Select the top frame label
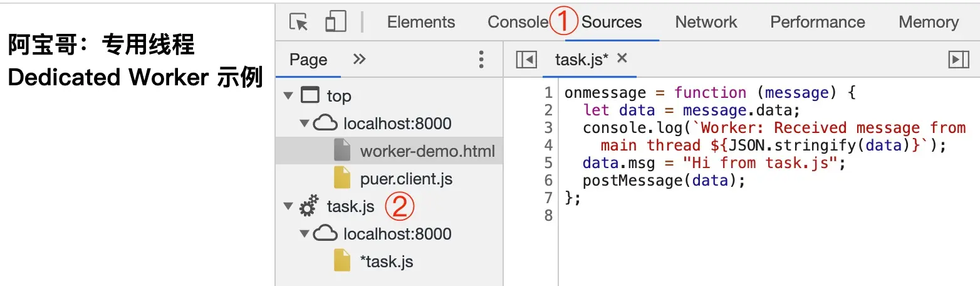980x286 pixels. click(x=339, y=96)
